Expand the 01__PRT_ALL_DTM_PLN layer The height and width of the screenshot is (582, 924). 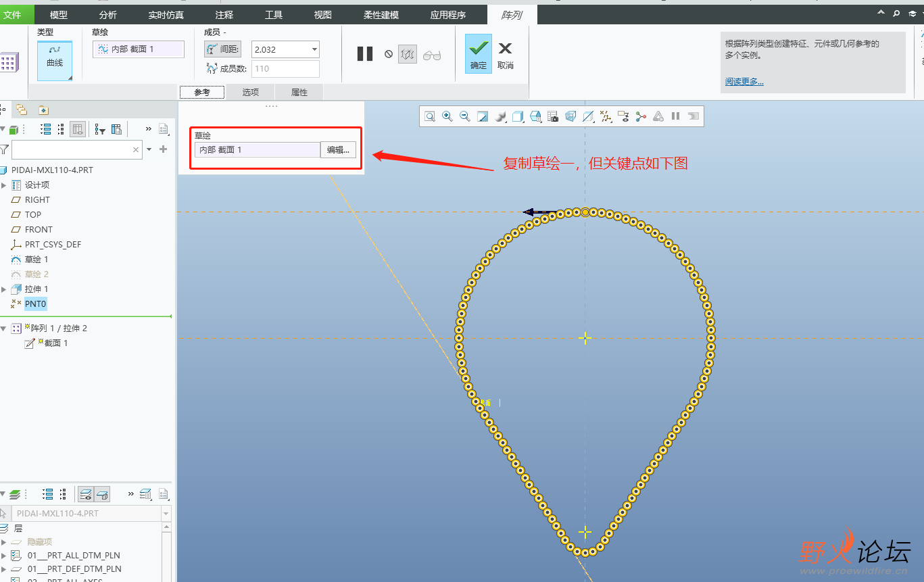[x=3, y=556]
